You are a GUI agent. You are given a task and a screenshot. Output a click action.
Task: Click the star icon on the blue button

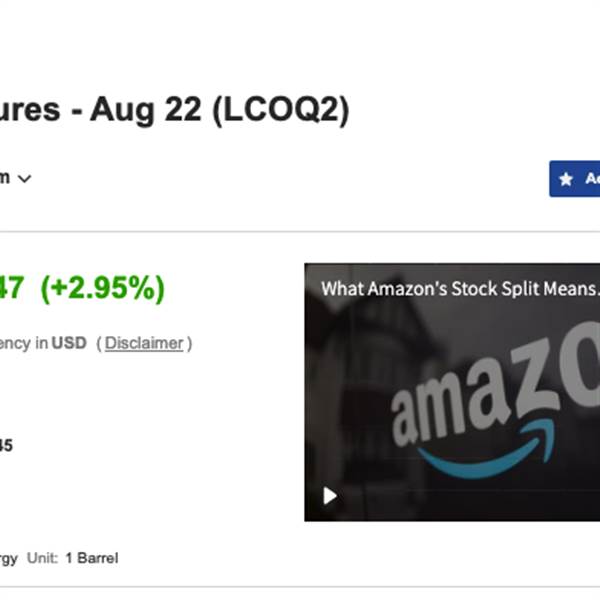[566, 179]
